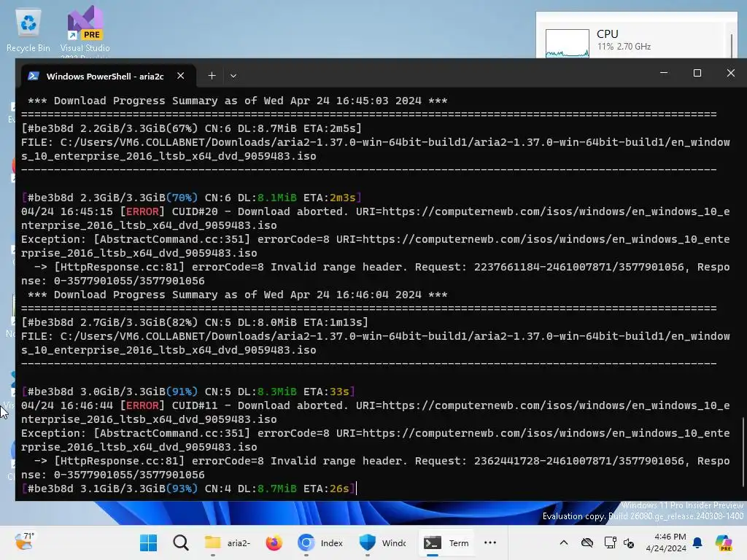Select the Windows PowerShell - aria2c tab
This screenshot has width=747, height=560.
pos(105,76)
